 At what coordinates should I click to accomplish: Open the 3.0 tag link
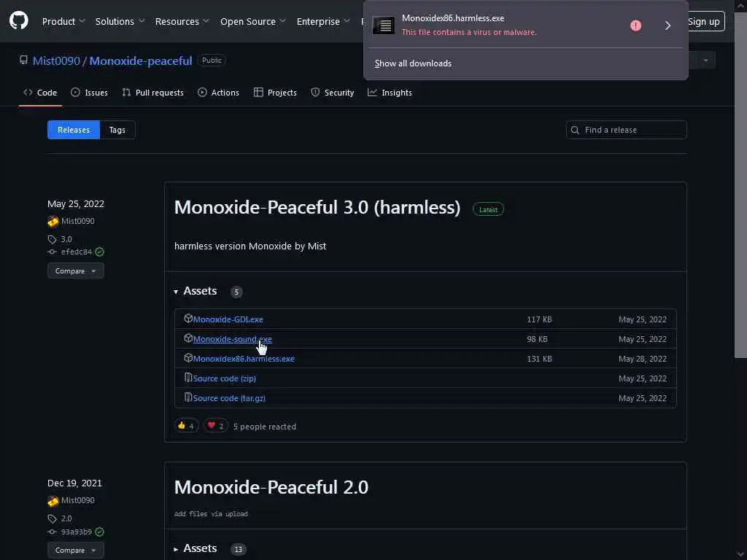(x=66, y=239)
